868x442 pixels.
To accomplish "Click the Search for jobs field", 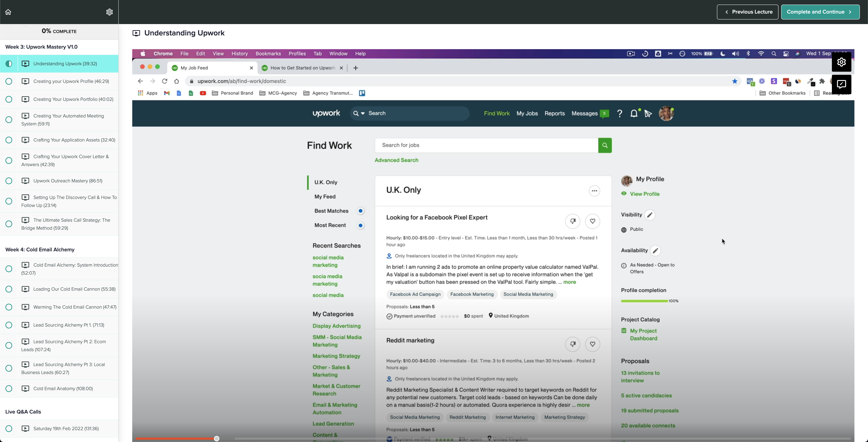I will (x=487, y=145).
